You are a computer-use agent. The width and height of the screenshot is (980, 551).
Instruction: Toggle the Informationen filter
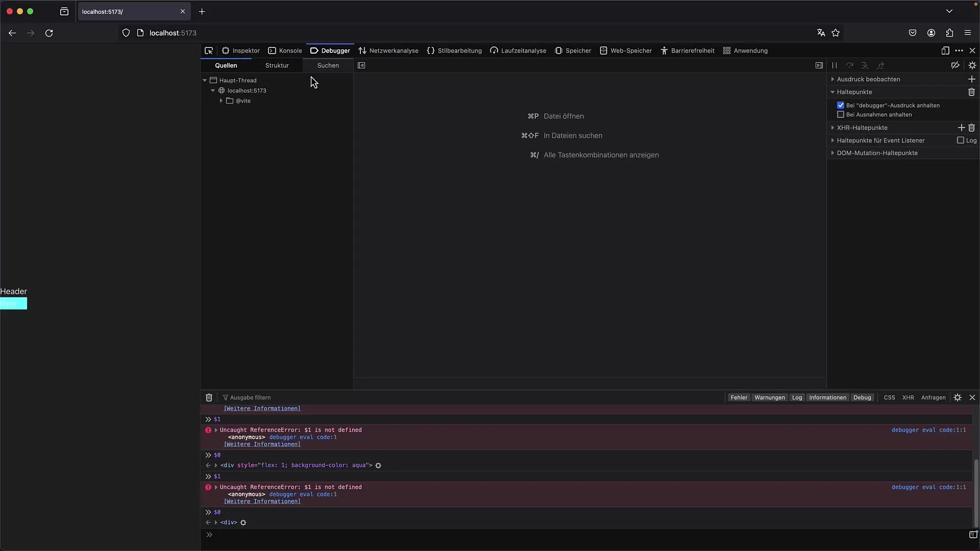[x=827, y=397]
